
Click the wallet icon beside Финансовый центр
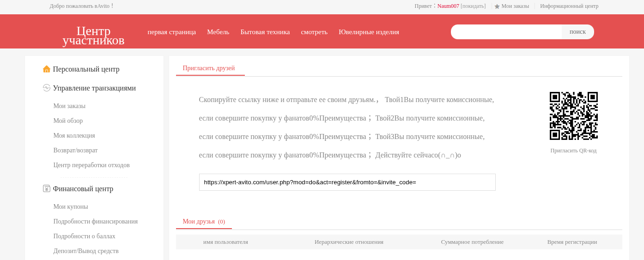47,188
